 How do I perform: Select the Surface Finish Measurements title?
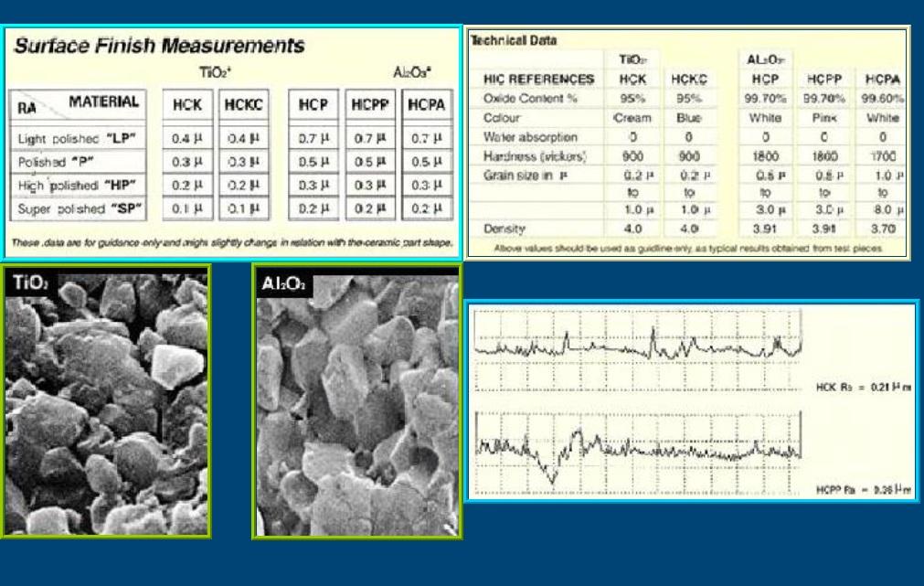[154, 45]
